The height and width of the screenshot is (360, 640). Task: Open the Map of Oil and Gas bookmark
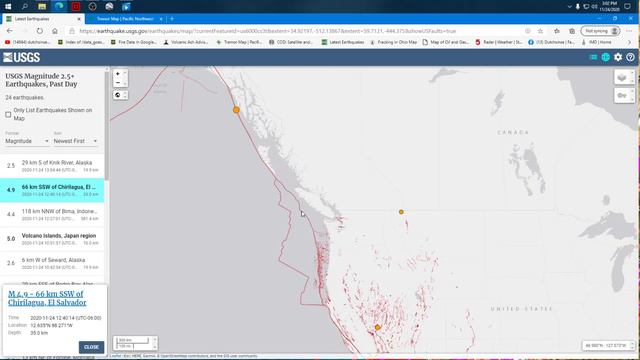(445, 42)
